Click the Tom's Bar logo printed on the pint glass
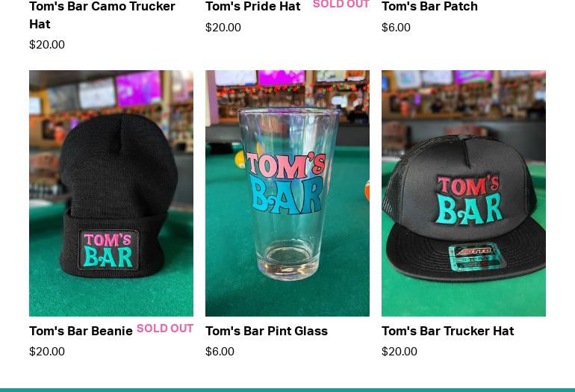 point(286,184)
